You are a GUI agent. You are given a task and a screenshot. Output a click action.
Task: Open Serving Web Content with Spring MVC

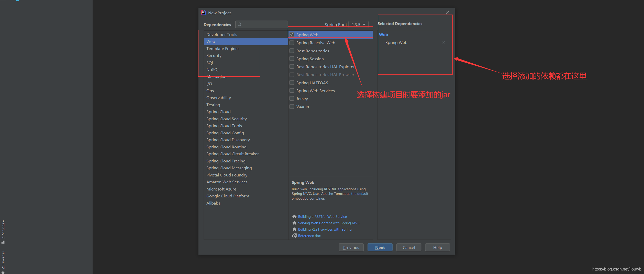[329, 223]
